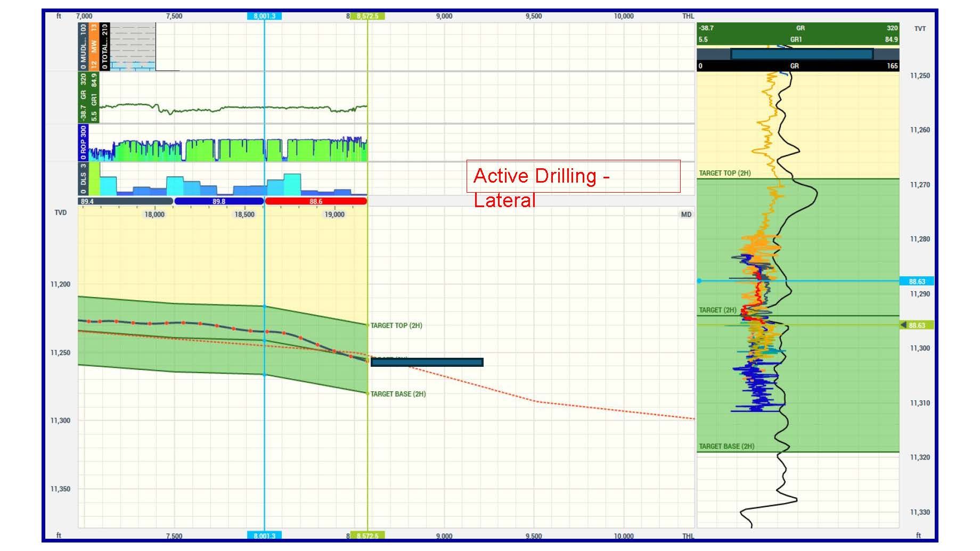The width and height of the screenshot is (980, 551).
Task: Select the red 88.6 inclination segment
Action: click(316, 202)
